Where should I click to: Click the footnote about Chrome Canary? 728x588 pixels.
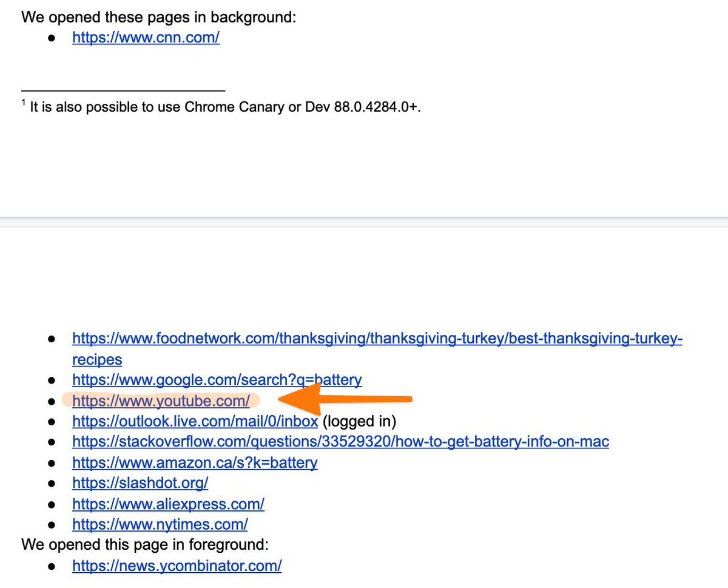(x=224, y=106)
